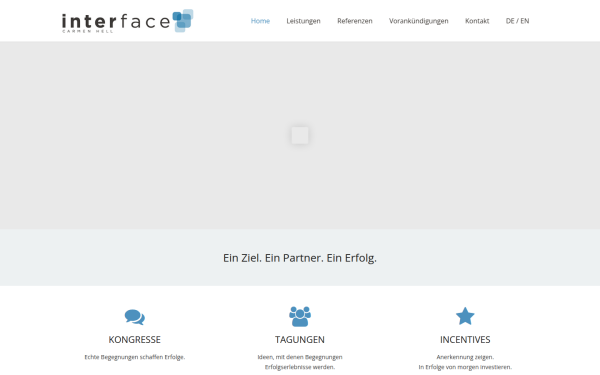Click text "Echte Begegnungen schaffen Erfolge."
This screenshot has width=600, height=375.
135,357
